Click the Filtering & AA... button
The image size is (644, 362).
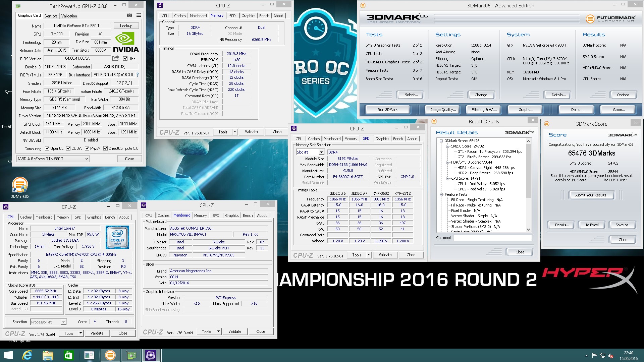coord(484,110)
